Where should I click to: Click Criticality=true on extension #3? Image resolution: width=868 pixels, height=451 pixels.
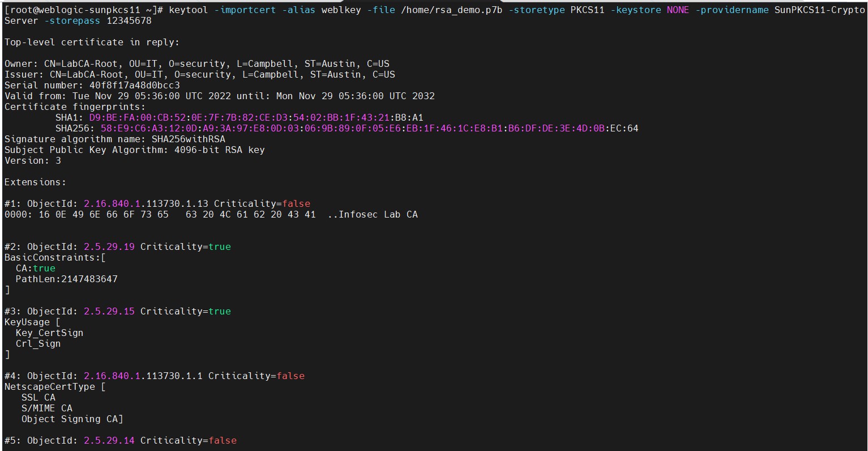pyautogui.click(x=186, y=312)
